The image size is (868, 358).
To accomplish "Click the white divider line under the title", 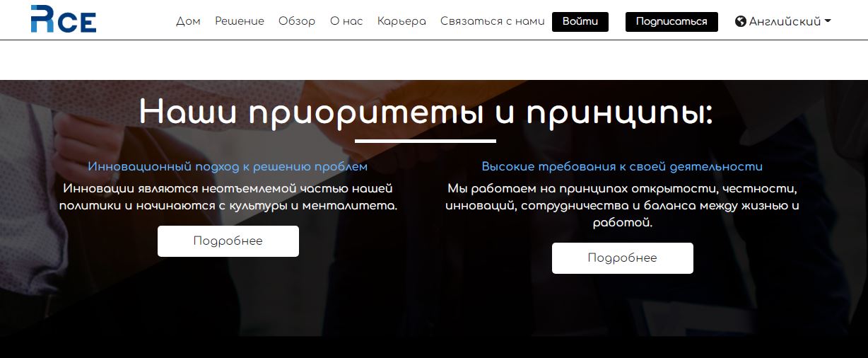I will [x=426, y=141].
